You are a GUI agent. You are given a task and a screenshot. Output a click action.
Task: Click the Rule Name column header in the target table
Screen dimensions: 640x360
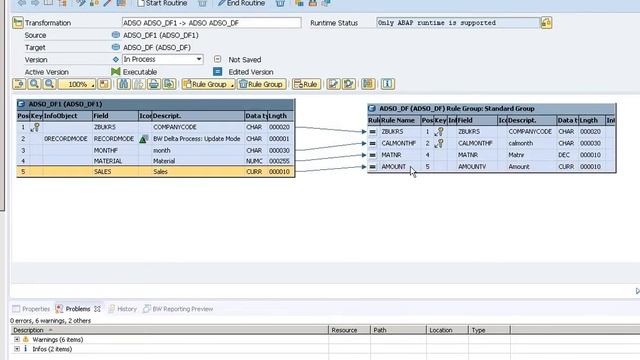pyautogui.click(x=400, y=120)
